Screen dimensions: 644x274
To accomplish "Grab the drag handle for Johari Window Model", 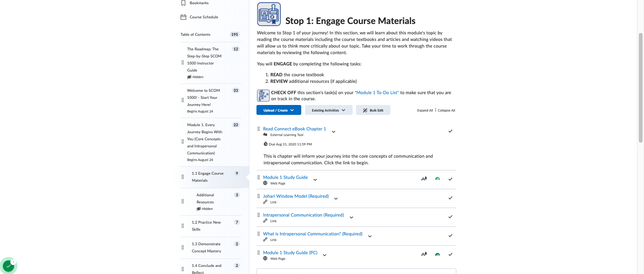I will (x=258, y=196).
